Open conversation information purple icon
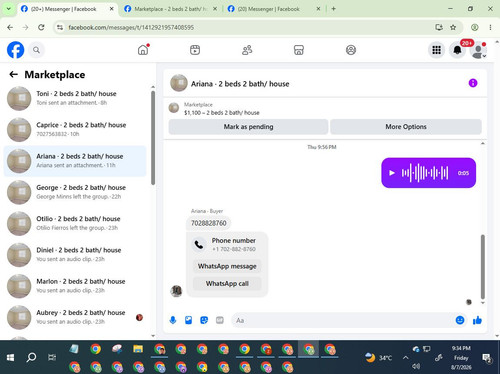The width and height of the screenshot is (500, 374). pos(473,83)
